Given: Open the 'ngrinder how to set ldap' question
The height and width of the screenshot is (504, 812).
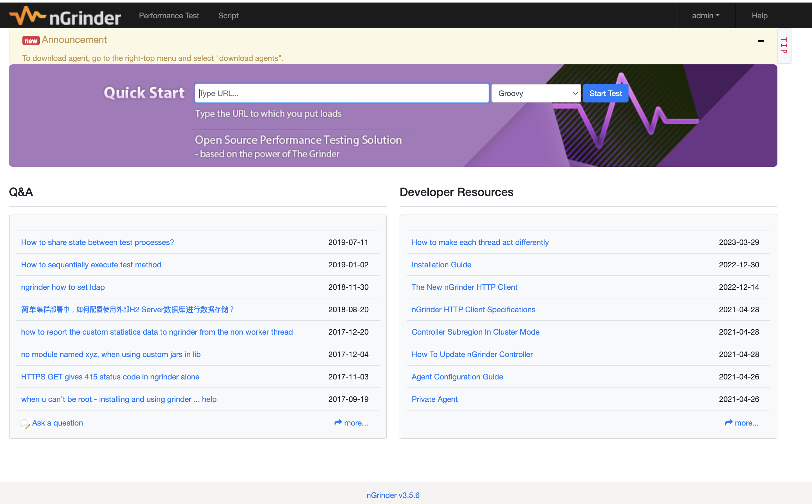Looking at the screenshot, I should click(63, 287).
